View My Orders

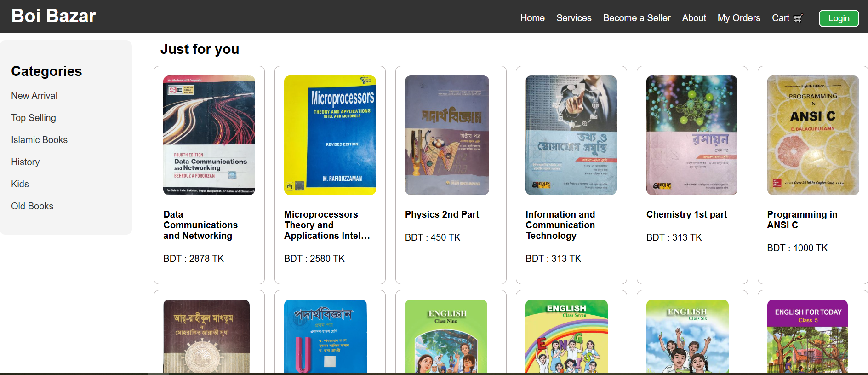pos(739,18)
